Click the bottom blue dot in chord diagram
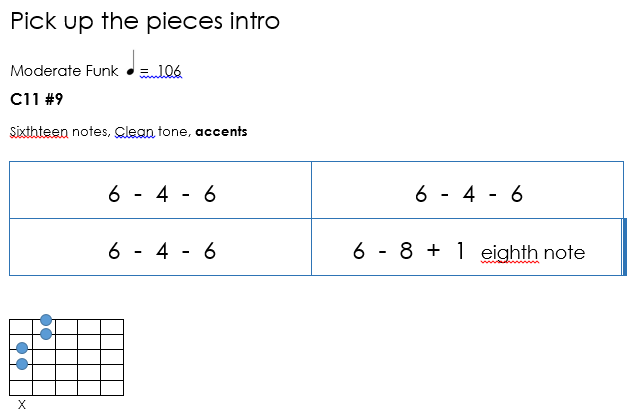 [x=22, y=364]
